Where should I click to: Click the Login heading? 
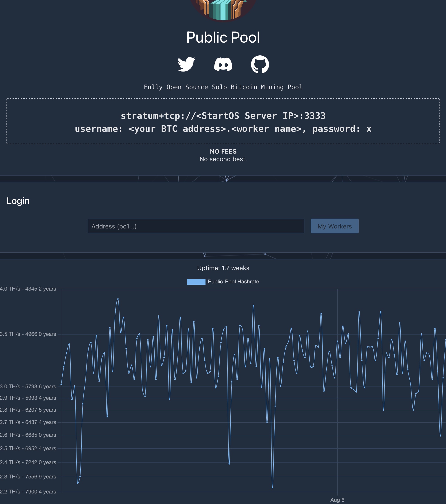[18, 201]
